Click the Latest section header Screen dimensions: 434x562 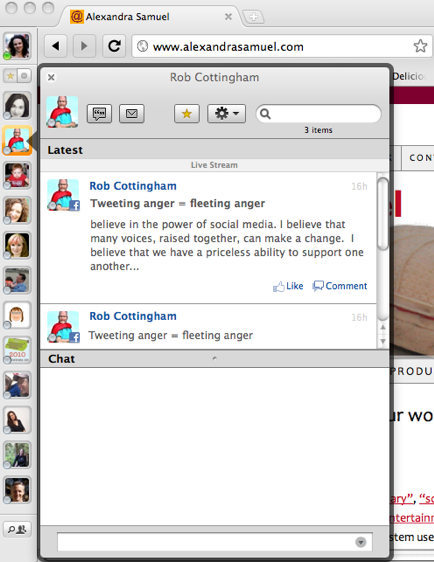pyautogui.click(x=214, y=150)
